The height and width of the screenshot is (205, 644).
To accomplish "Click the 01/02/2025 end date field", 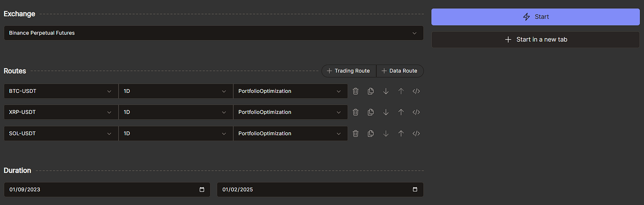I will pyautogui.click(x=320, y=190).
